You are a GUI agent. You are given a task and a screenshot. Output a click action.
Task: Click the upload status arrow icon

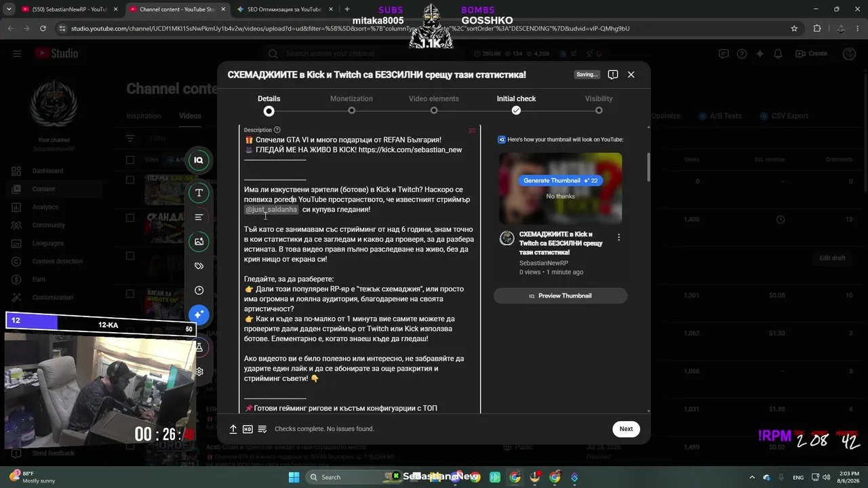[233, 429]
